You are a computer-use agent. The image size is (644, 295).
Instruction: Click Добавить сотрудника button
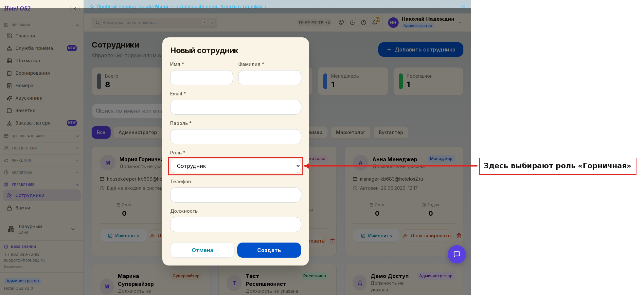[x=421, y=49]
